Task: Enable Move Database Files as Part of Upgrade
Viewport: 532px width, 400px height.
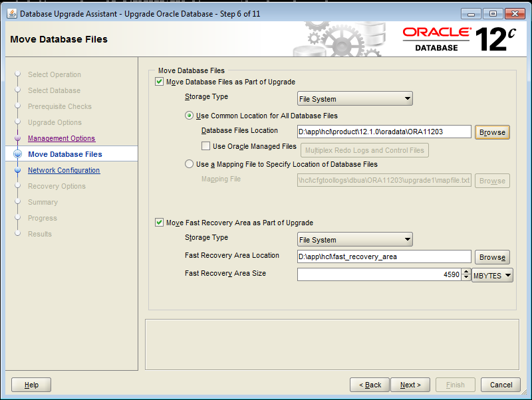Action: [x=159, y=82]
